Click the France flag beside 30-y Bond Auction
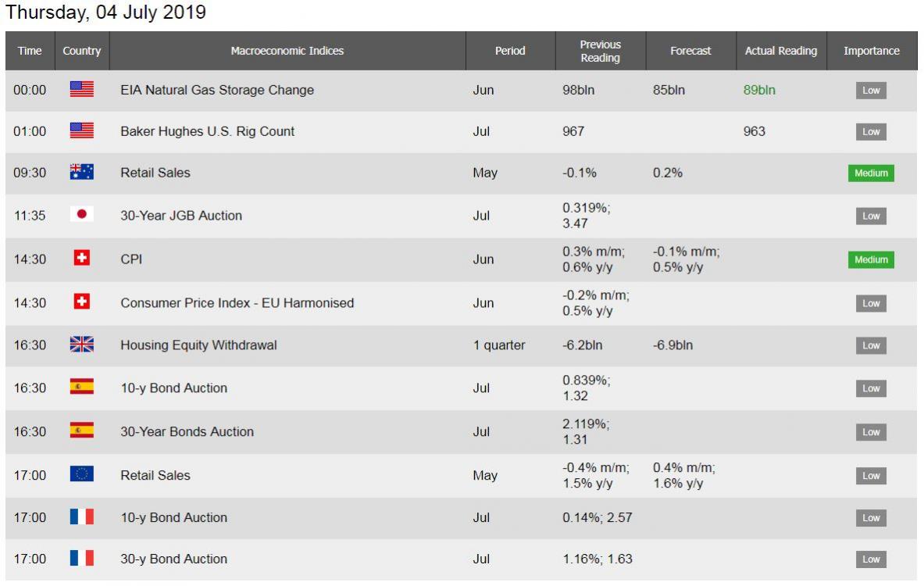The width and height of the screenshot is (924, 586). coord(82,559)
